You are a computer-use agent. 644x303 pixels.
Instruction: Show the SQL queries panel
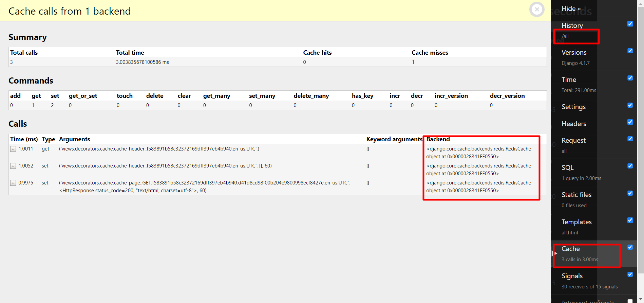point(567,167)
